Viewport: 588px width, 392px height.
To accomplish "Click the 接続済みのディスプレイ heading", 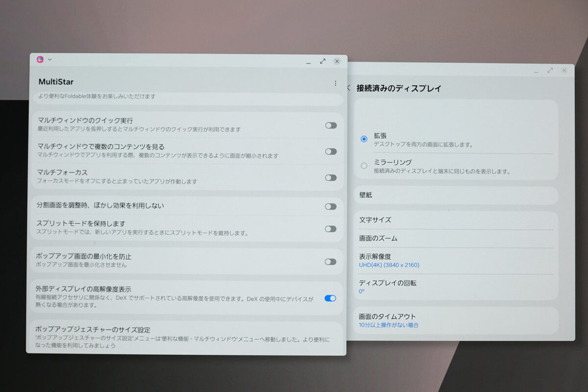I will (x=399, y=89).
